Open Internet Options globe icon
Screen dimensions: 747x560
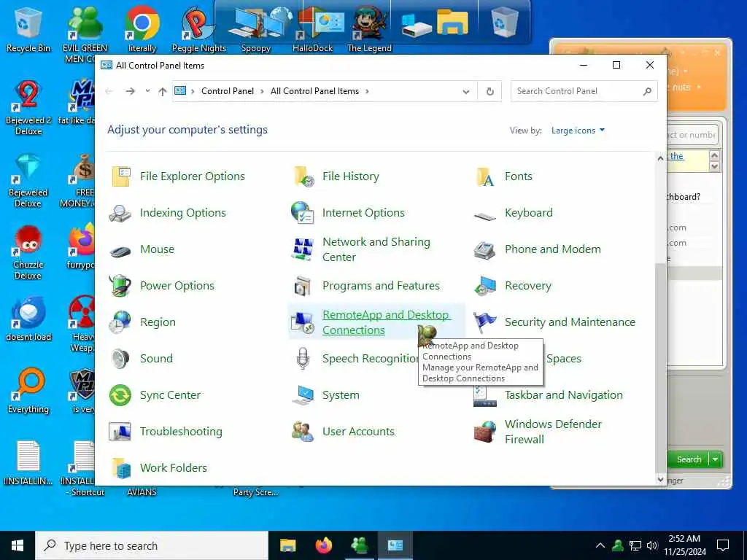click(x=303, y=213)
